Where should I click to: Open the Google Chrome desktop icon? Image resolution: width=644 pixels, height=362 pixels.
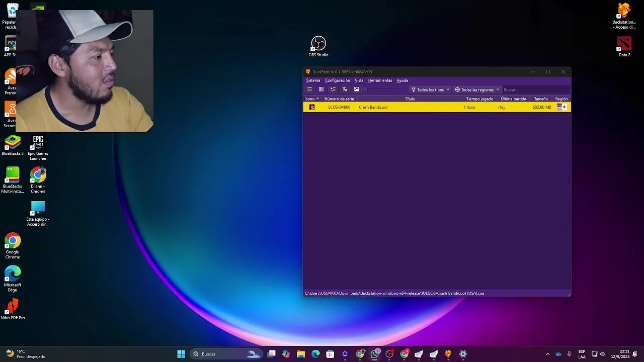pos(13,246)
